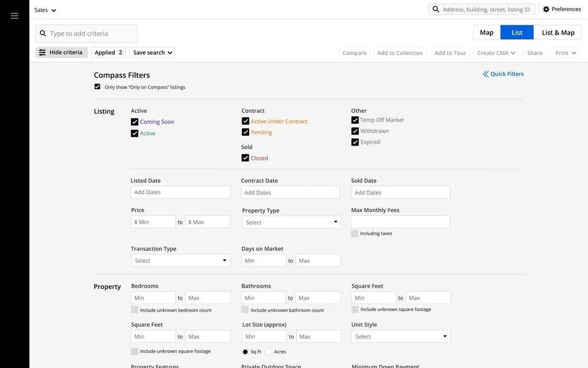This screenshot has width=588, height=368.
Task: Click Days on Market Min field
Action: tap(264, 260)
